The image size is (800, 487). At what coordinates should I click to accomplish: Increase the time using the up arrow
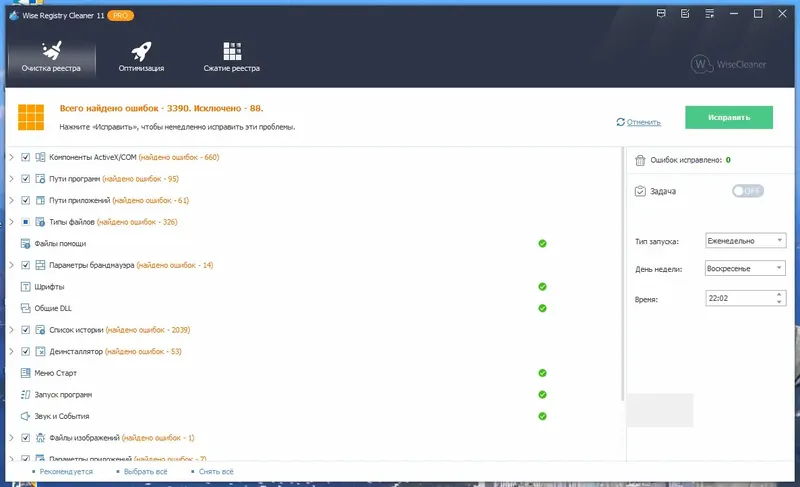pyautogui.click(x=779, y=294)
